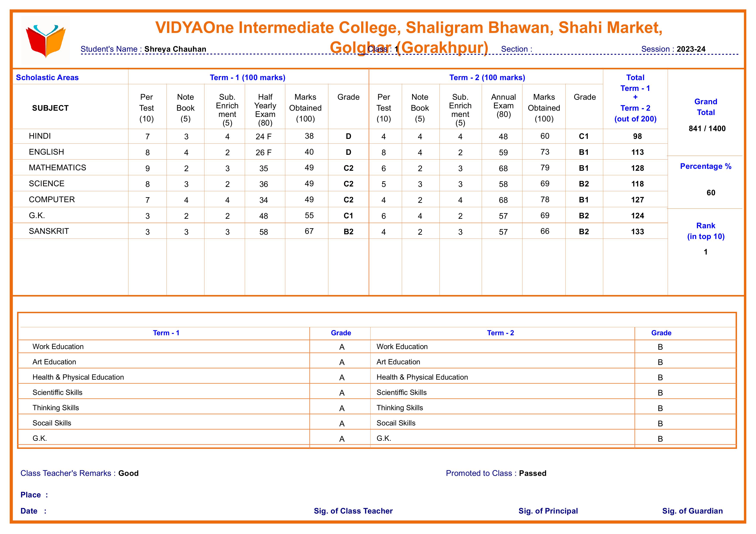756x534 pixels.
Task: Click the Rank (in top 10) heading
Action: (x=706, y=231)
